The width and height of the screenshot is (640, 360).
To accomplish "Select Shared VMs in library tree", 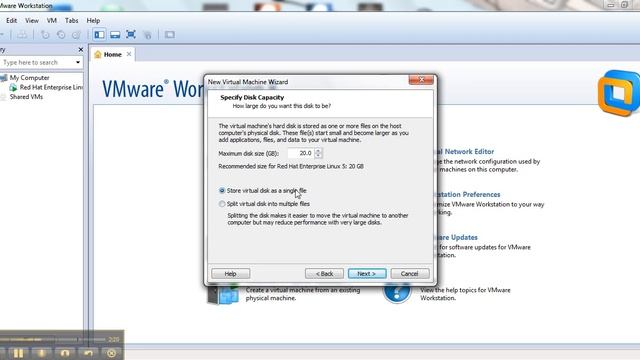I will [x=26, y=97].
